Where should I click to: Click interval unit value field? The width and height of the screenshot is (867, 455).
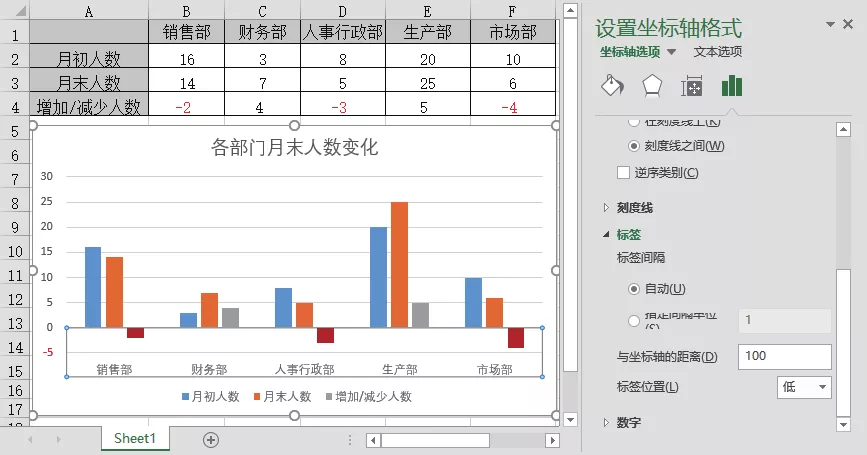(x=785, y=321)
